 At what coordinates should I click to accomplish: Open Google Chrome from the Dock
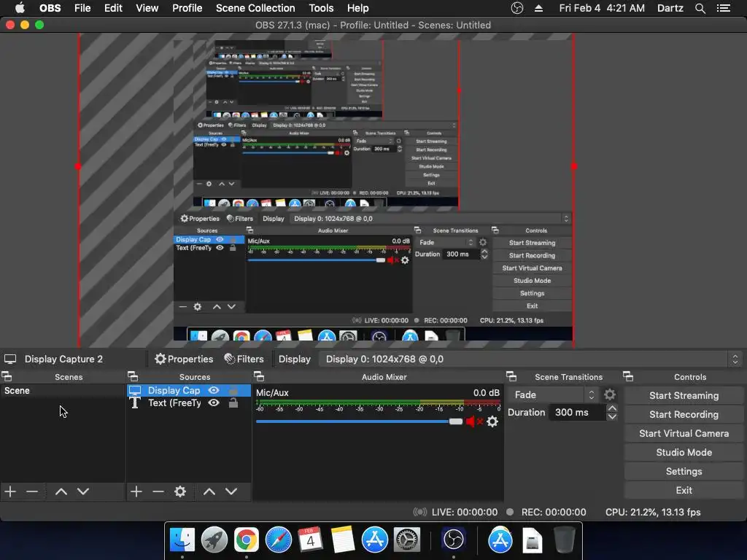click(x=246, y=540)
